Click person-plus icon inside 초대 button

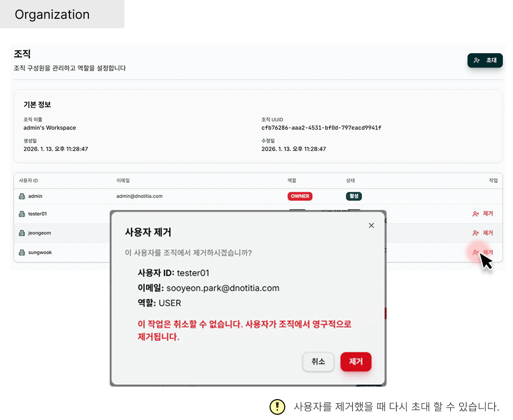475,60
